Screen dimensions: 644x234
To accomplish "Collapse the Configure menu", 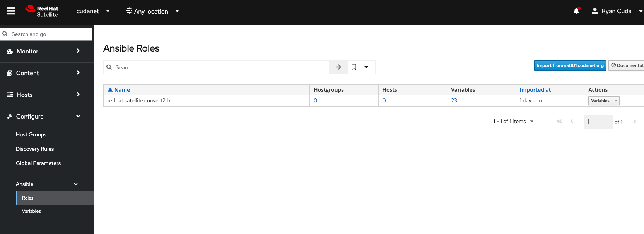I will pyautogui.click(x=78, y=116).
